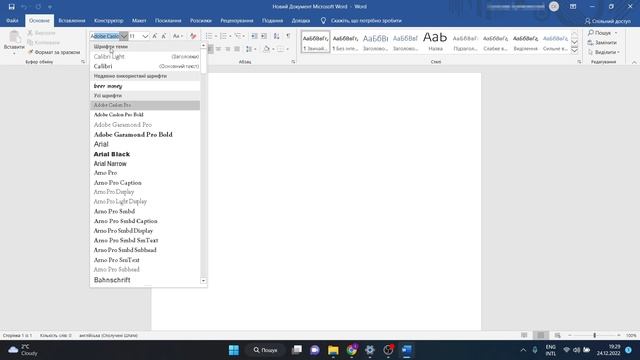Select Adobe Caslon Pro Bold font

pos(145,115)
